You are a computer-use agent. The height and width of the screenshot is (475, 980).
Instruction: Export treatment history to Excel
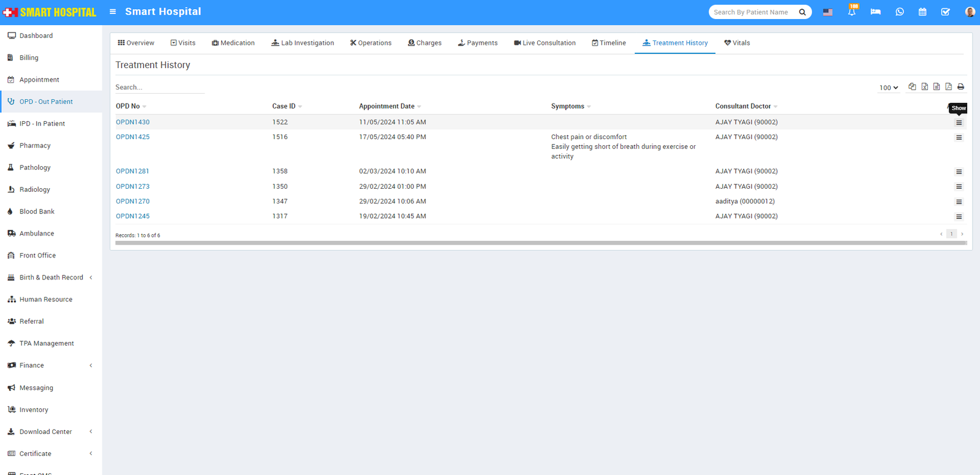[924, 87]
